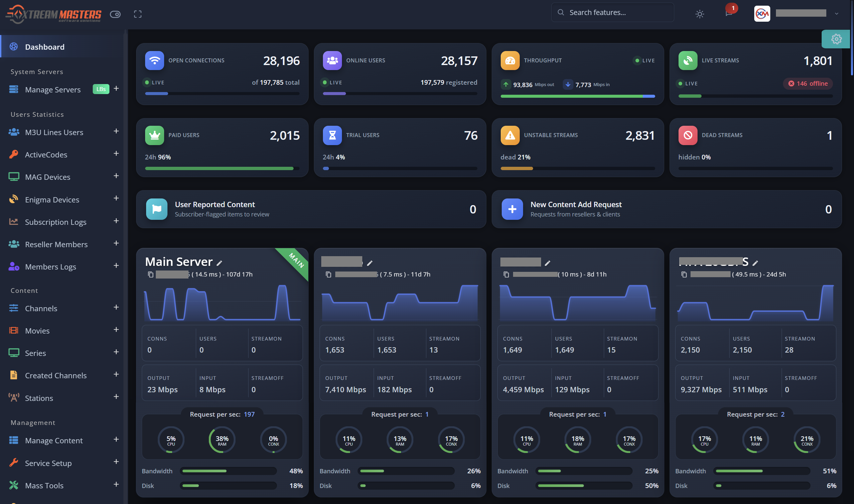Click the ActiveCodes key icon
The height and width of the screenshot is (504, 854).
14,154
